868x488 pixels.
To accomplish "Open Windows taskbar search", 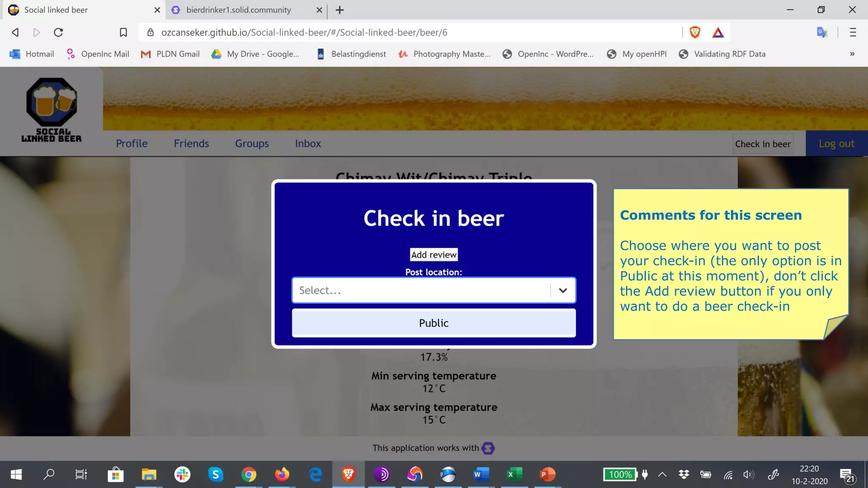I will pyautogui.click(x=49, y=474).
